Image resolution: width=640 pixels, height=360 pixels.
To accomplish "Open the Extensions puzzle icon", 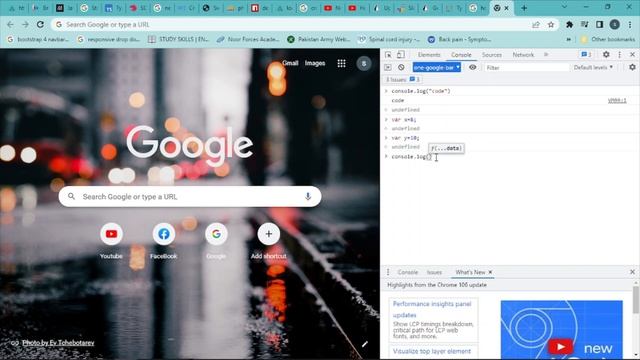I will pyautogui.click(x=569, y=24).
